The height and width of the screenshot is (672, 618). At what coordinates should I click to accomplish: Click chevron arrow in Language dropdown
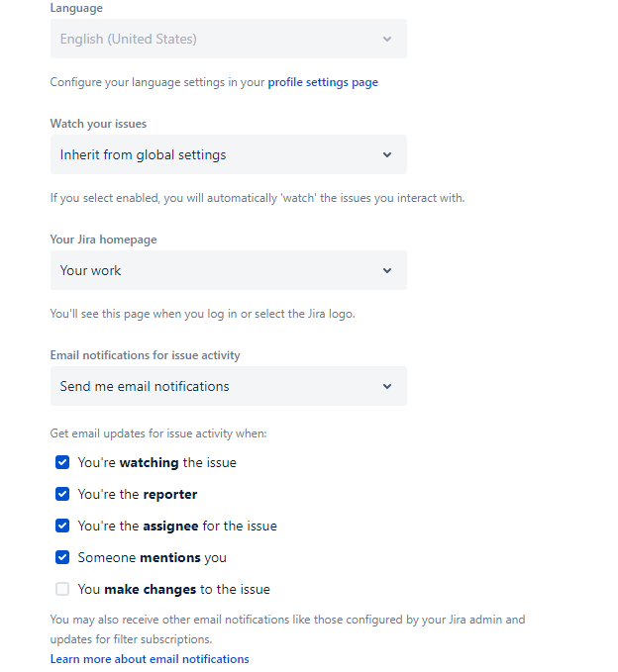click(387, 40)
